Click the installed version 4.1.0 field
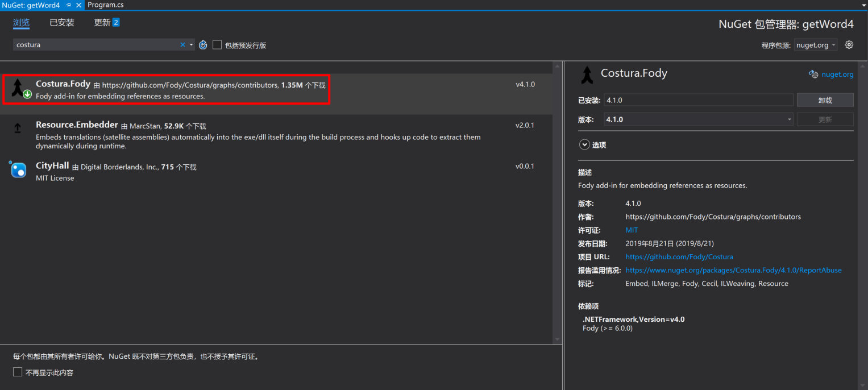Screen dimensions: 868x390 tap(699, 100)
